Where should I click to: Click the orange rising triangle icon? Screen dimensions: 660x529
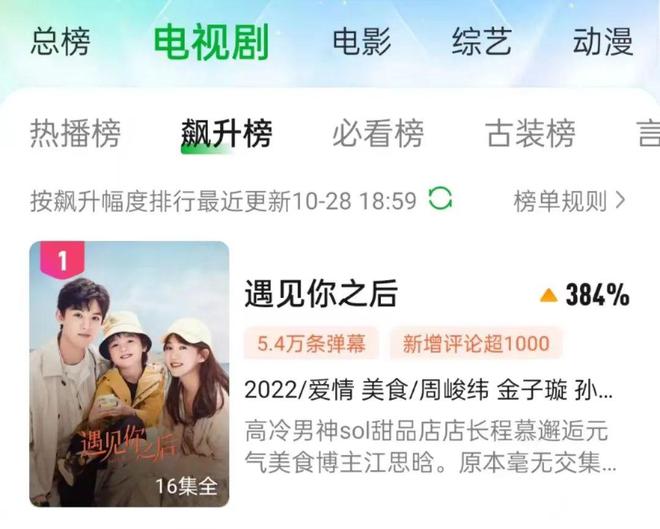pos(548,295)
